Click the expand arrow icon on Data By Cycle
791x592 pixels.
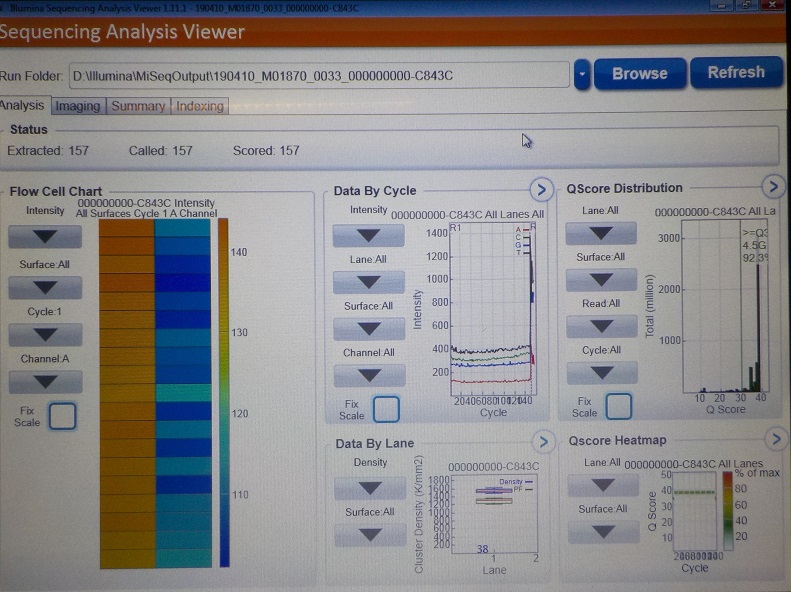[x=539, y=189]
